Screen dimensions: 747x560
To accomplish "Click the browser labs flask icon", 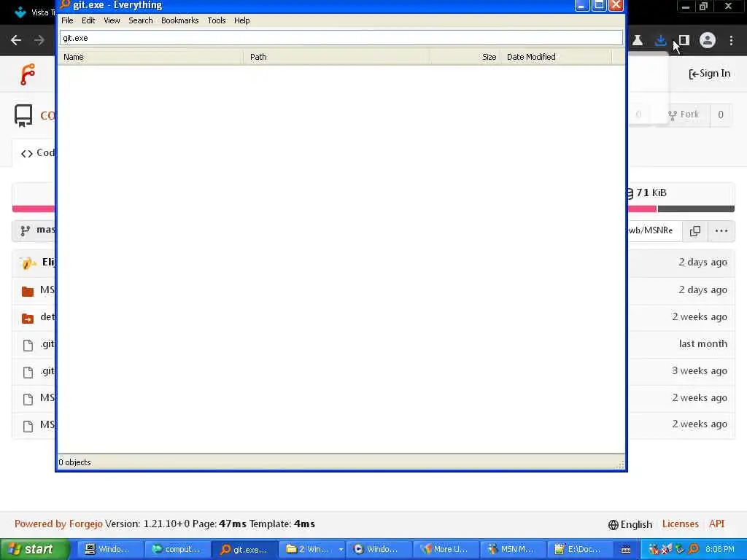I will (x=637, y=41).
